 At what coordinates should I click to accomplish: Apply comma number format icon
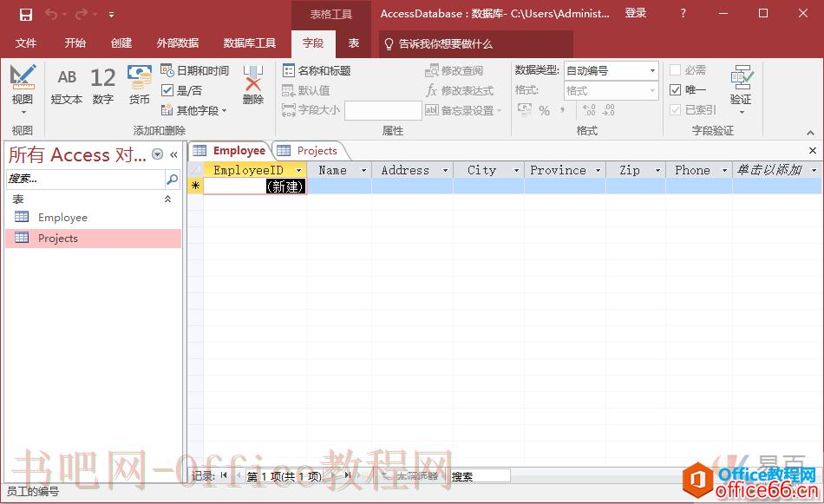(562, 110)
